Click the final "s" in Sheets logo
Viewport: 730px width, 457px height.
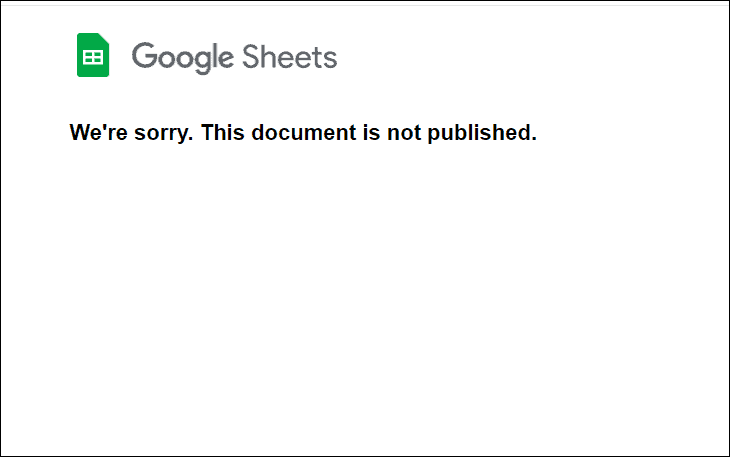[x=330, y=59]
